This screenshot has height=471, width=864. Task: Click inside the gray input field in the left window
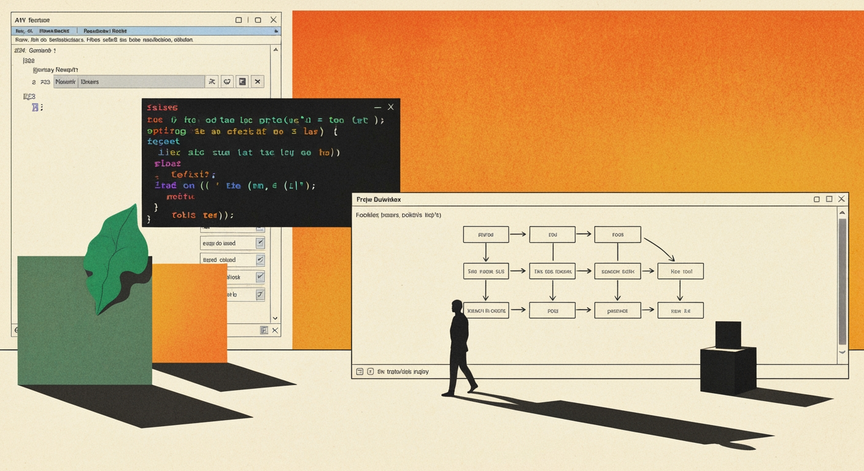(x=129, y=82)
